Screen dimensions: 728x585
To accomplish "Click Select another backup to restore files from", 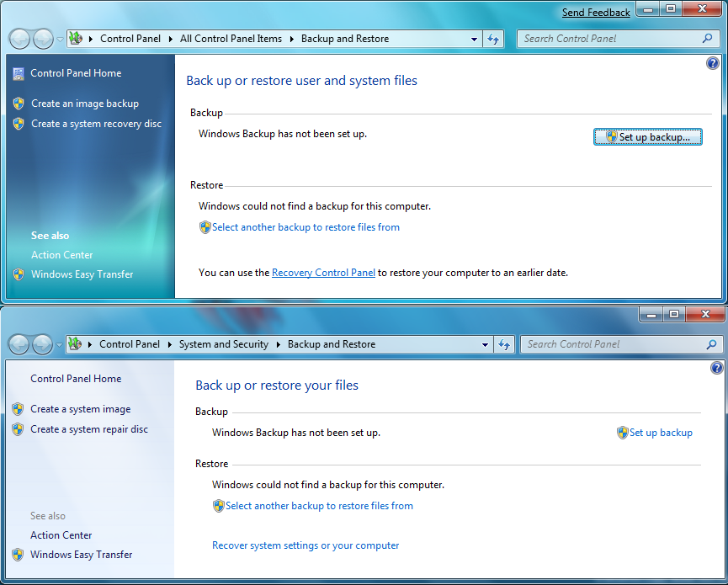I will (x=307, y=227).
